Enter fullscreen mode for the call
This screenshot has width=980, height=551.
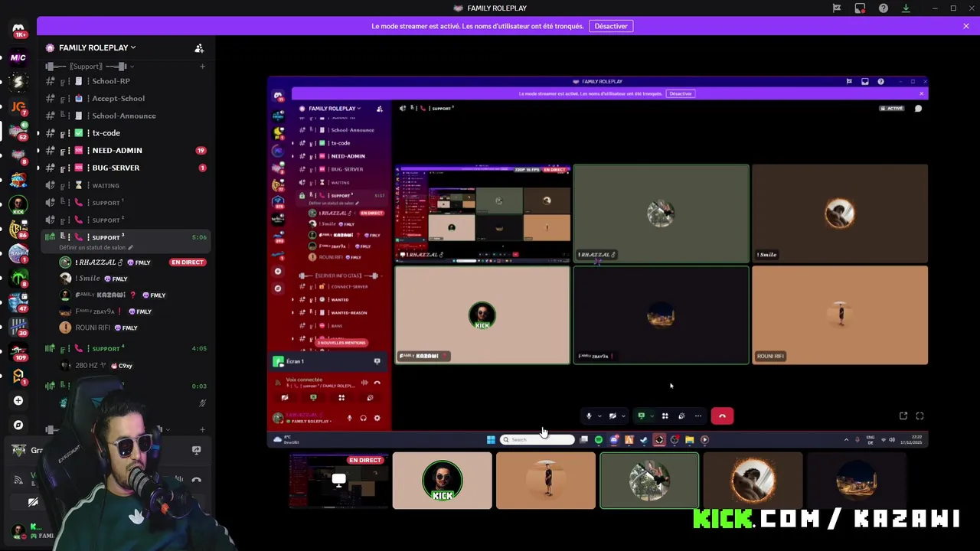coord(920,416)
